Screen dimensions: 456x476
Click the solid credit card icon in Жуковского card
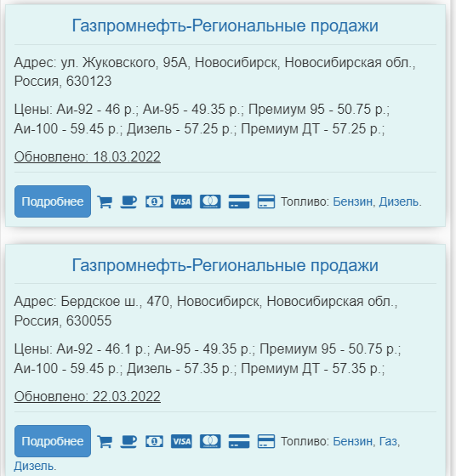tap(239, 202)
